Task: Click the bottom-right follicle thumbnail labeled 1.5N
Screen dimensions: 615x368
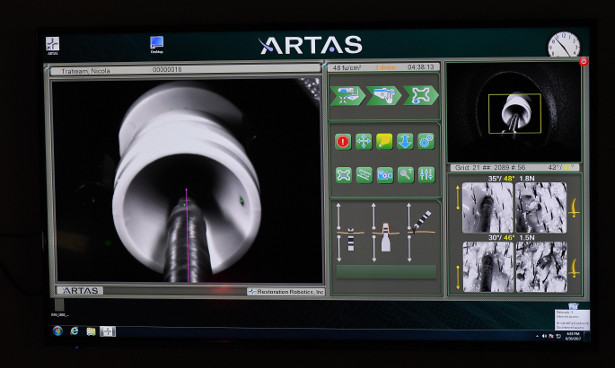Action: [541, 267]
